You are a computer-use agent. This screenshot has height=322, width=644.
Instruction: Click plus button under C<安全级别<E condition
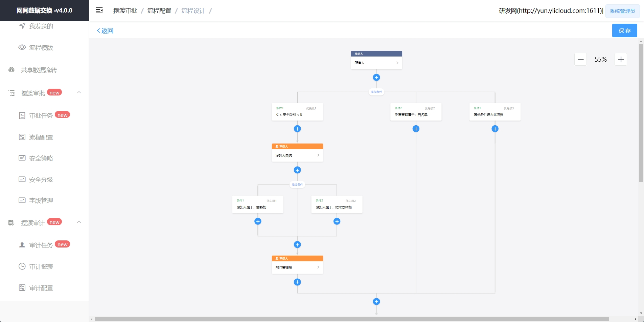pos(297,129)
